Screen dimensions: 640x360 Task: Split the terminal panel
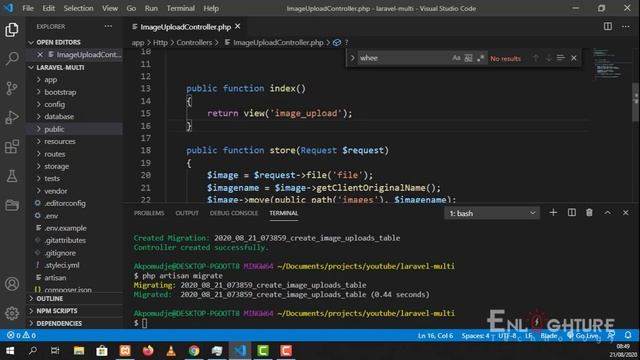(x=572, y=213)
